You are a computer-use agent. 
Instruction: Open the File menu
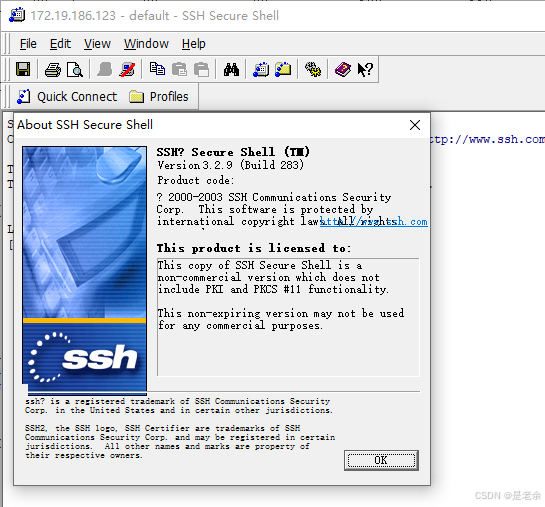(x=28, y=44)
